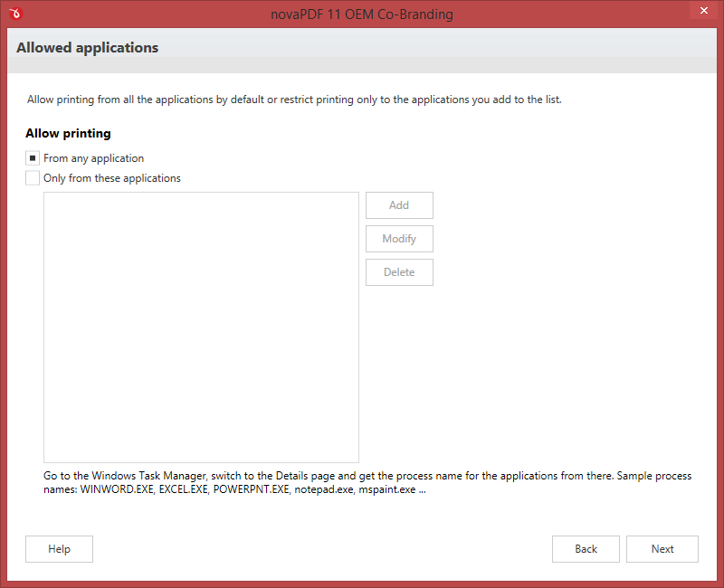Click the 'From any application' label text
Screen dimensions: 724x588
pos(93,158)
